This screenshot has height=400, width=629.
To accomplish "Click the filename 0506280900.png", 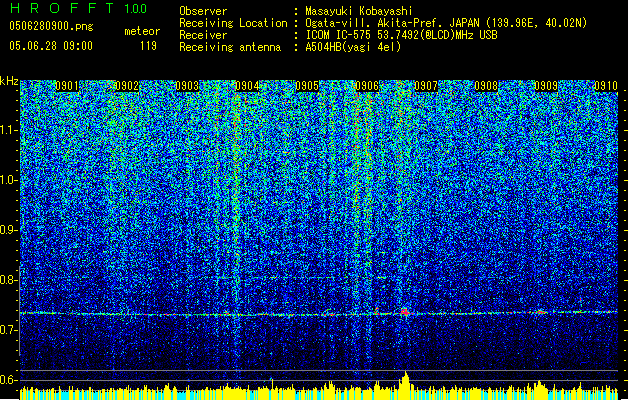I will click(x=51, y=26).
